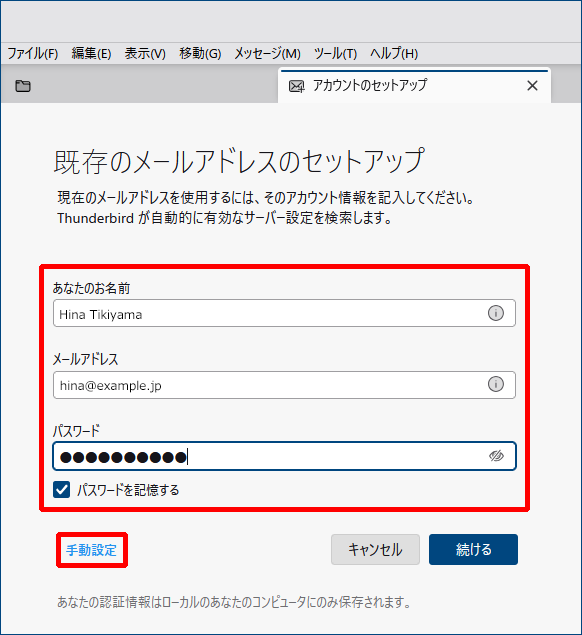
Task: Open the 表示(V) menu
Action: click(145, 53)
